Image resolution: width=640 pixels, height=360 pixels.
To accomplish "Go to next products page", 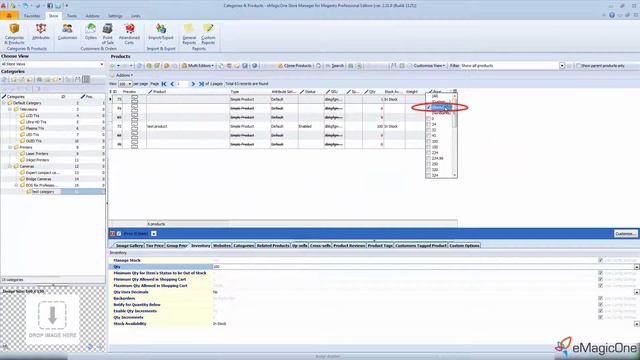I will point(193,84).
